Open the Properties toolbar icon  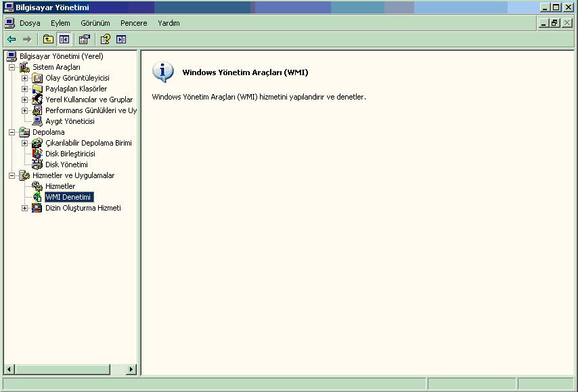85,39
